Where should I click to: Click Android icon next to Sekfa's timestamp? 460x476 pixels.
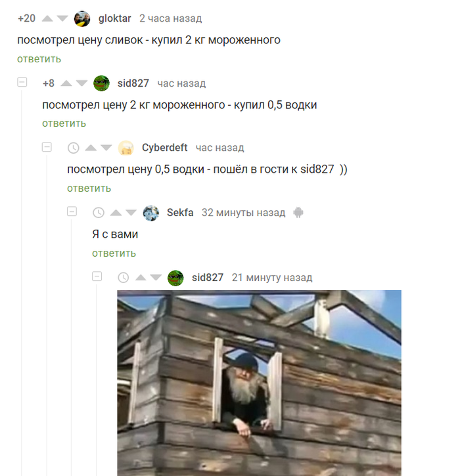coord(298,213)
